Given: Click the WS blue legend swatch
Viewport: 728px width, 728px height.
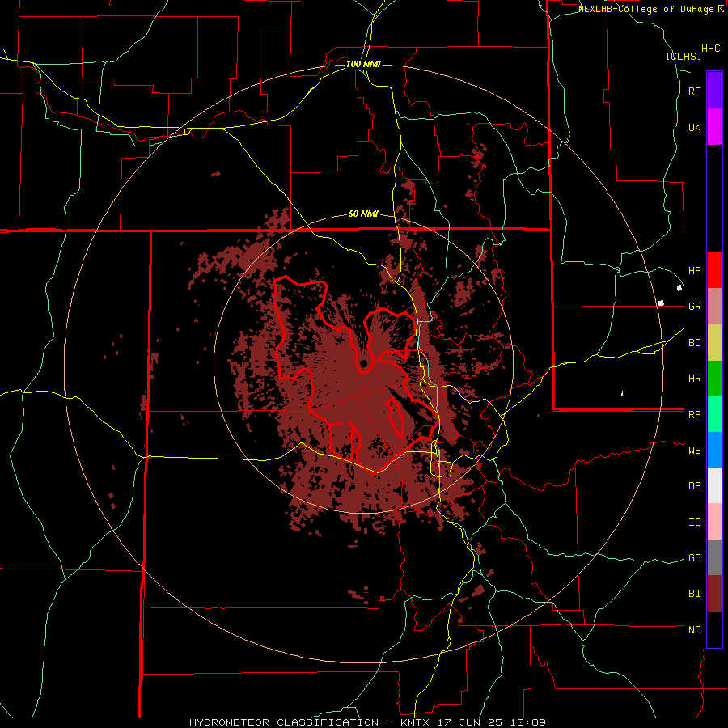Looking at the screenshot, I should point(714,450).
